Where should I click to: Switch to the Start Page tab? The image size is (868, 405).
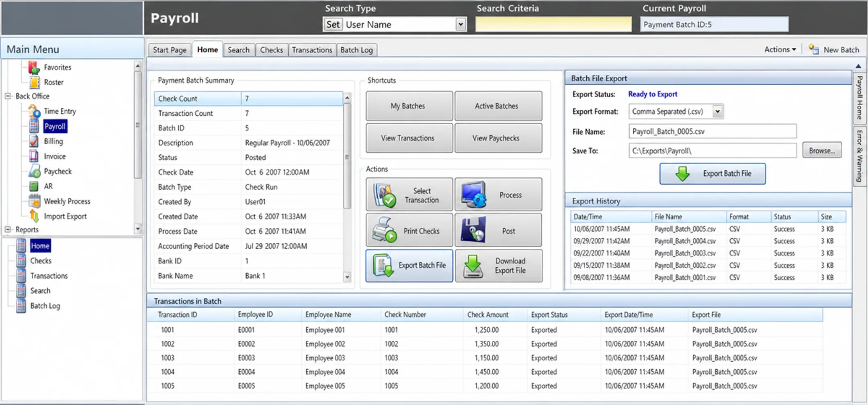[x=170, y=50]
